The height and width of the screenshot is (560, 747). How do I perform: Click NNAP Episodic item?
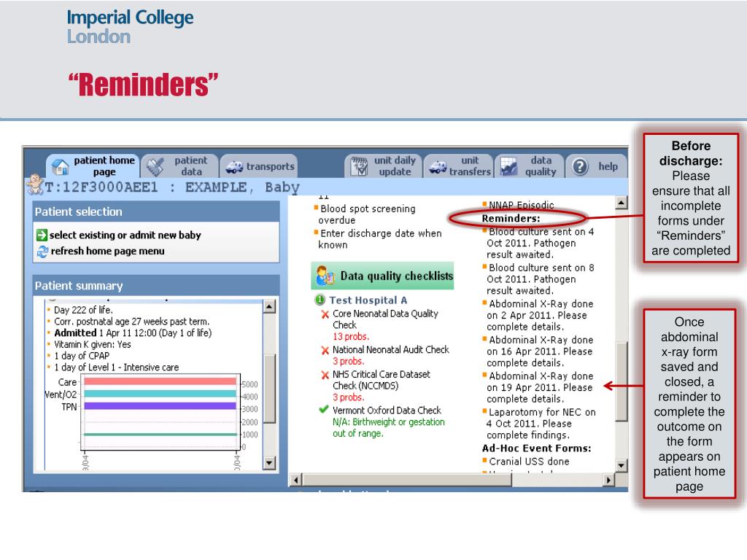[x=521, y=205]
